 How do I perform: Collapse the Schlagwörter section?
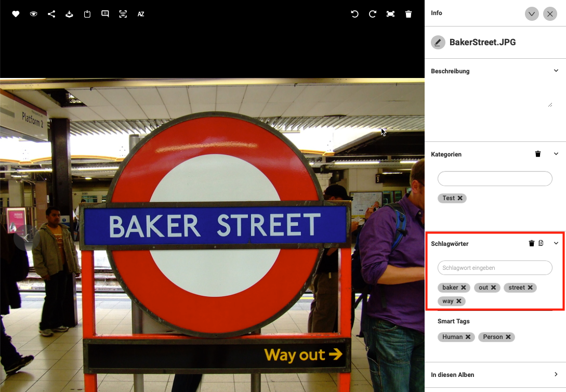pos(556,243)
